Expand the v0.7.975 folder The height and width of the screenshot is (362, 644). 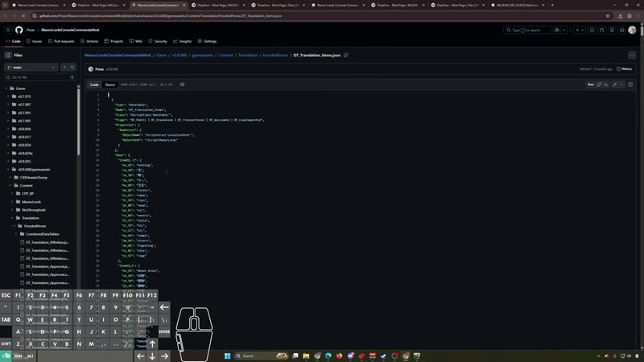(8, 97)
